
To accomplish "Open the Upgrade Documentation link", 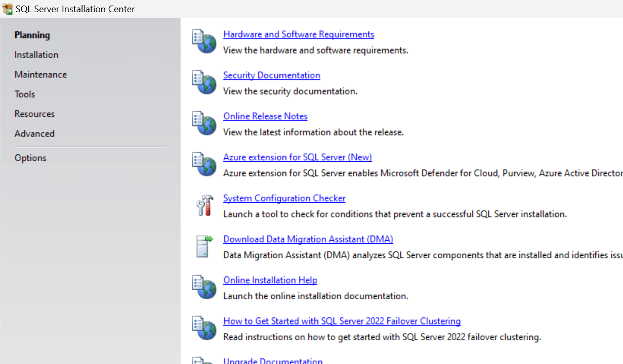I will (x=273, y=360).
